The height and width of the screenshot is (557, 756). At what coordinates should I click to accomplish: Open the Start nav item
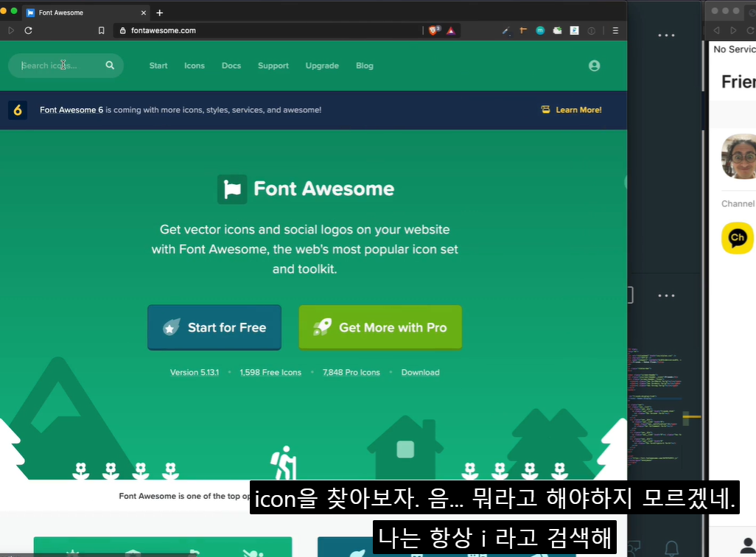tap(158, 66)
